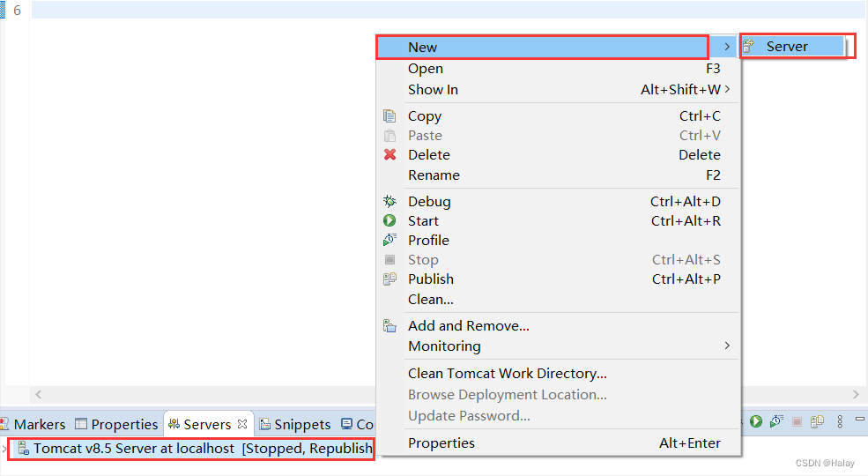Start the server from Servers toolbar

pos(755,421)
